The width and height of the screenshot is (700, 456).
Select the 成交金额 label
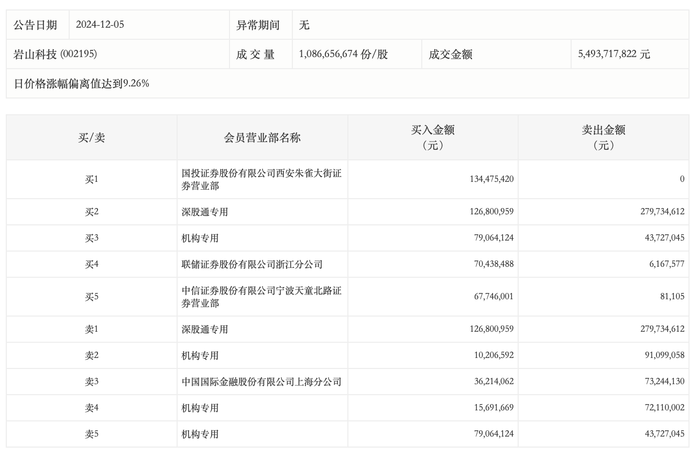pos(450,54)
